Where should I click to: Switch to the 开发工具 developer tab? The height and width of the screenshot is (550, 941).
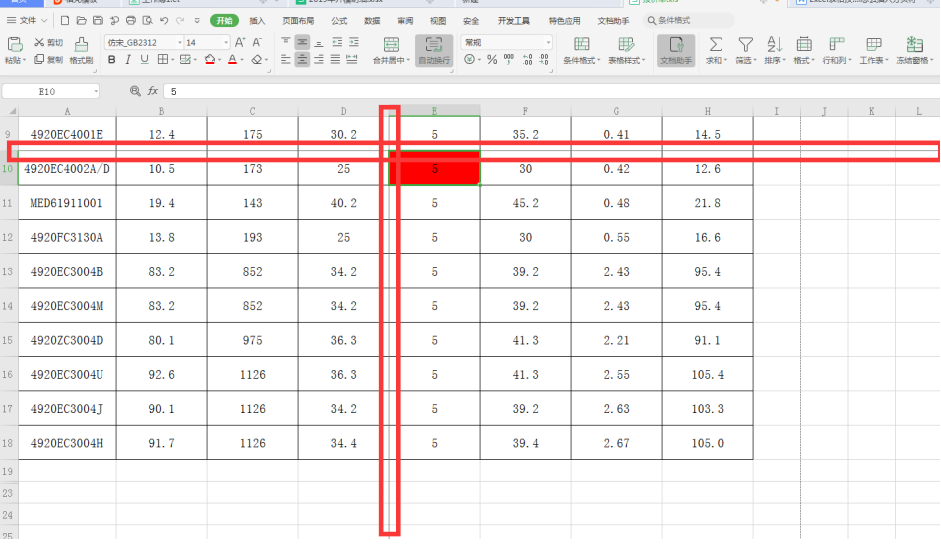(x=514, y=20)
